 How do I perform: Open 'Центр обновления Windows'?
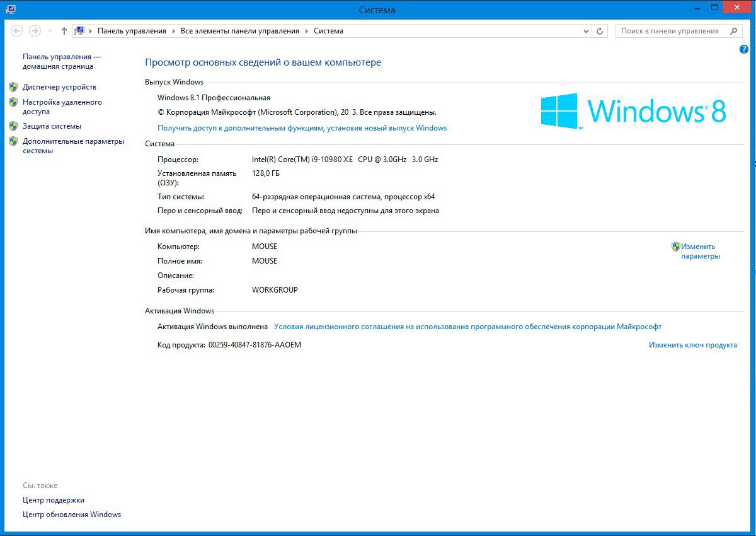pos(72,515)
